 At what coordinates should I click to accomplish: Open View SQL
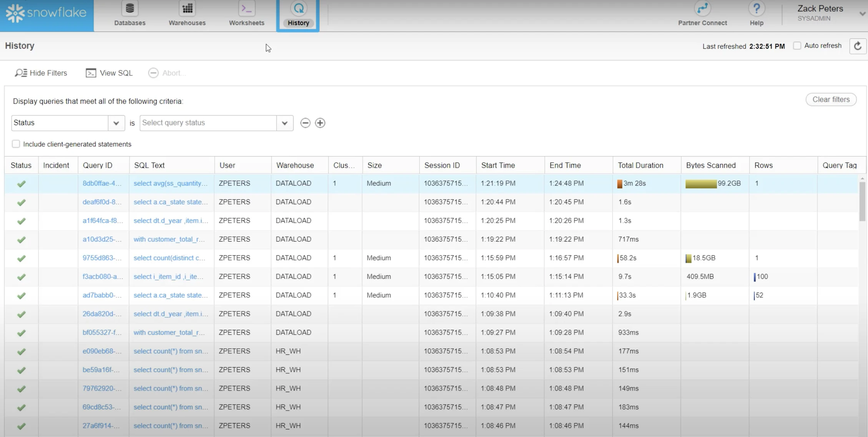109,73
